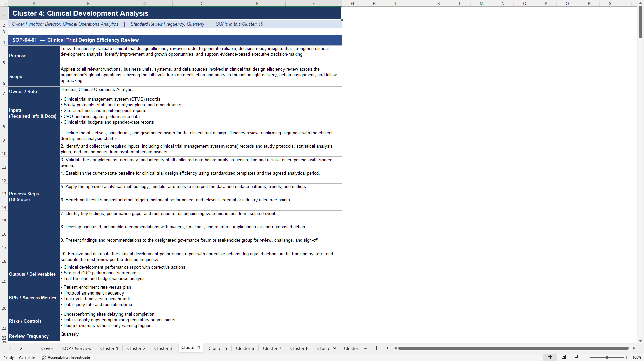Click the Risks / Controls label cell

[34, 321]
